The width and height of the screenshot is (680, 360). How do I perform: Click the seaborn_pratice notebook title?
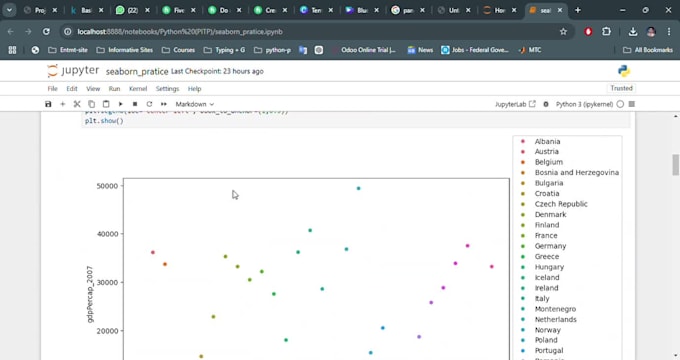coord(137,71)
